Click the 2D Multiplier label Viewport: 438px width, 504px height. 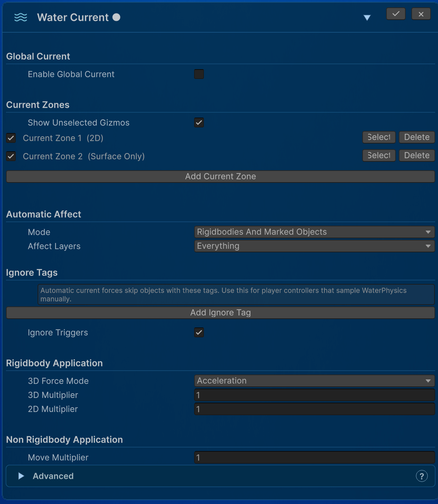53,409
